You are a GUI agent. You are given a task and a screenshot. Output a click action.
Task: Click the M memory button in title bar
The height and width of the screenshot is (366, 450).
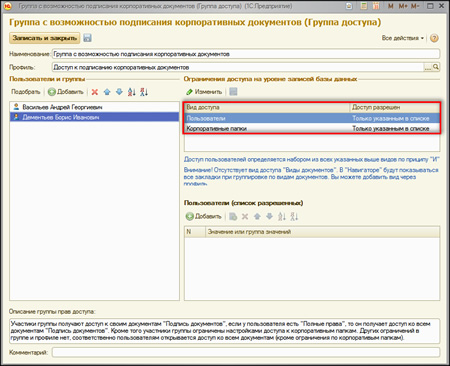(x=391, y=6)
